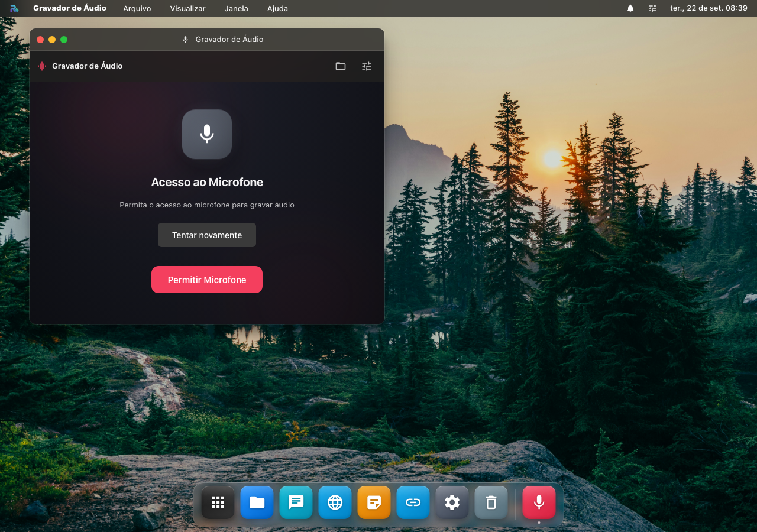
Task: Open the Trash in dock
Action: tap(491, 502)
